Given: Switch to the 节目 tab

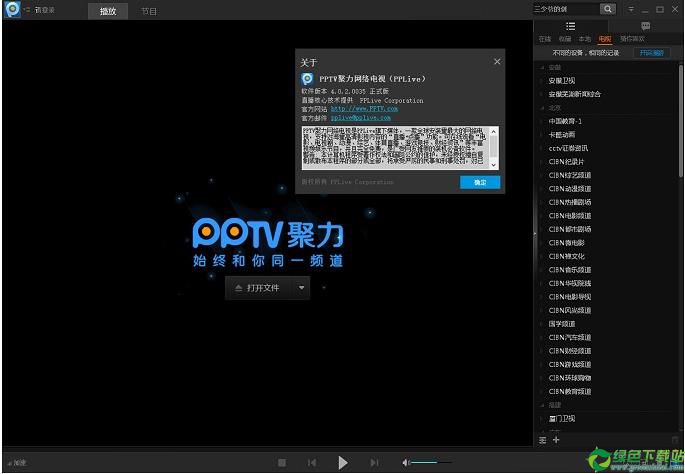Looking at the screenshot, I should pyautogui.click(x=148, y=11).
